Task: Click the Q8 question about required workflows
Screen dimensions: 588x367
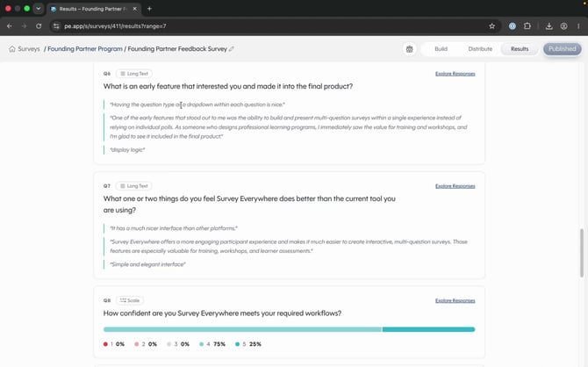Action: 222,313
